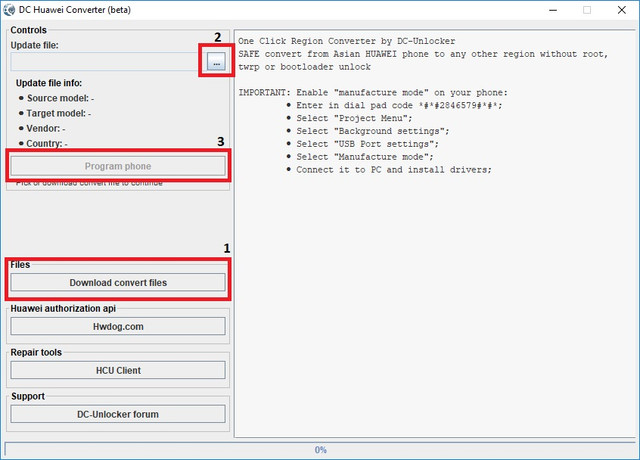Click Download convert files button
Screen dimensions: 640x460
click(x=118, y=282)
